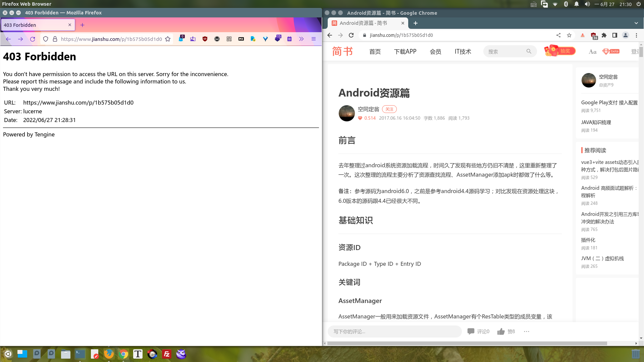Click the 写下你的评论 comment input box

(x=394, y=331)
